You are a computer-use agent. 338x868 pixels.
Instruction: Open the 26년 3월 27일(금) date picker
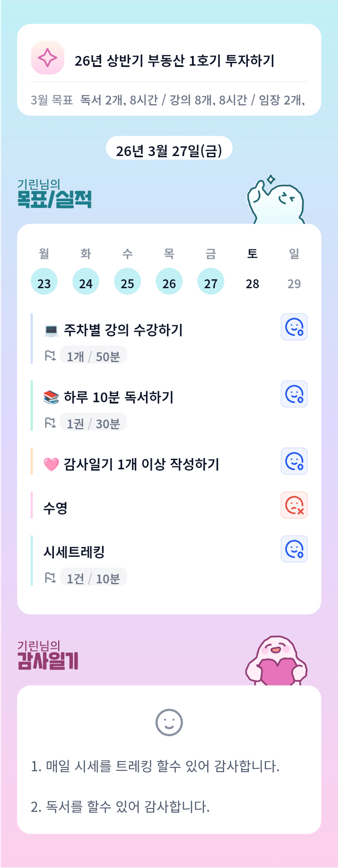coord(169,151)
